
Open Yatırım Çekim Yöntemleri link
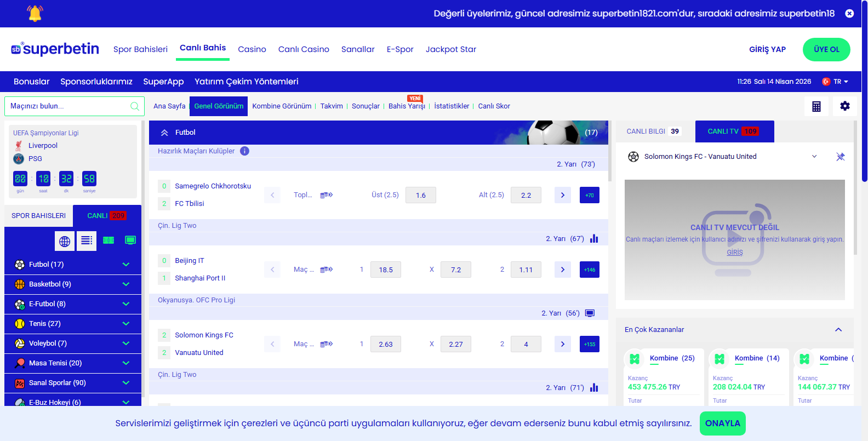coord(247,82)
